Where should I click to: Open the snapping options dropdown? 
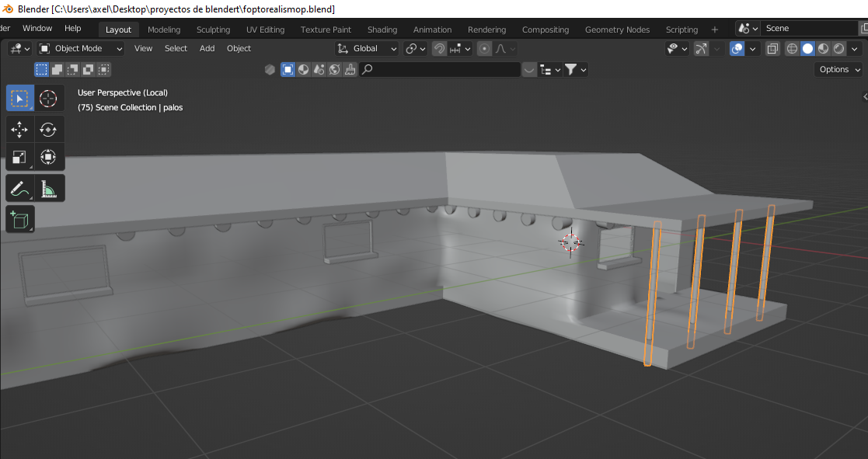pyautogui.click(x=460, y=49)
